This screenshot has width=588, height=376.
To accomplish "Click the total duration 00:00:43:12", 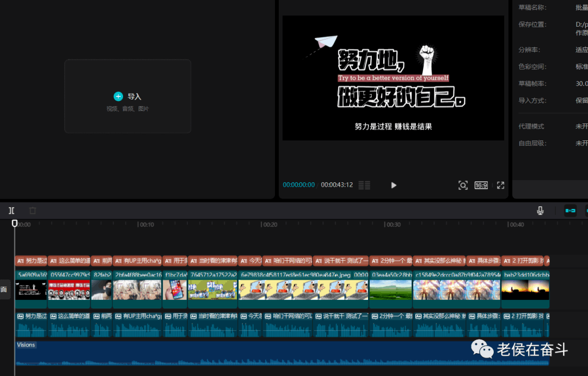I will 337,185.
